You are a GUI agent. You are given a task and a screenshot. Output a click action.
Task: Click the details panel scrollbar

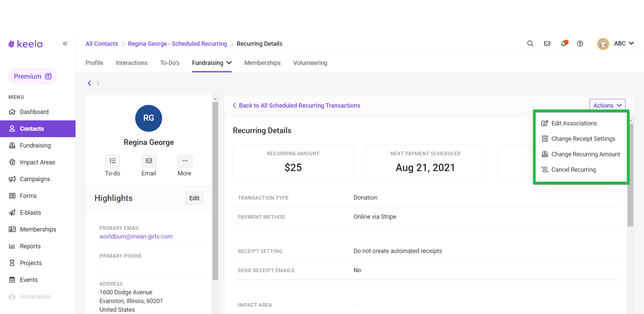[630, 175]
